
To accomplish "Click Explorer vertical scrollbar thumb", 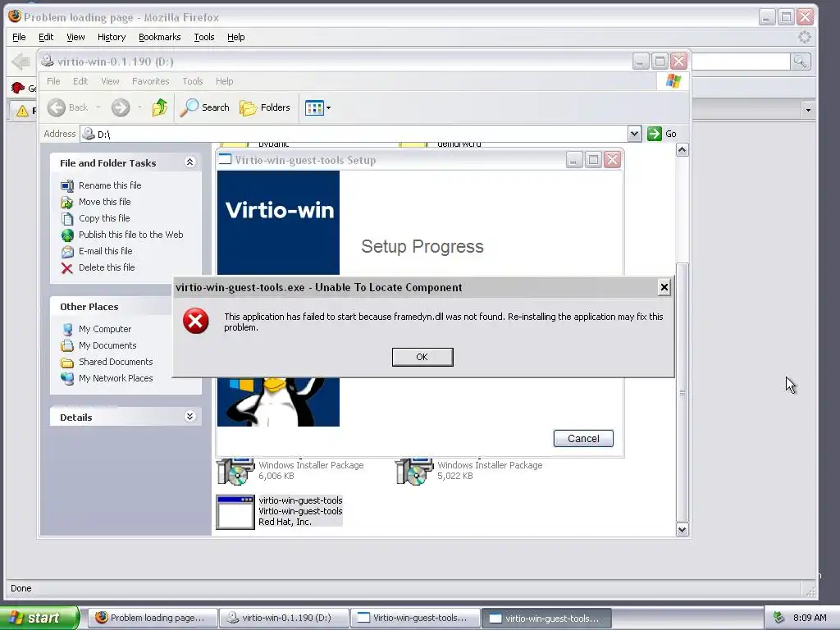I will click(682, 392).
